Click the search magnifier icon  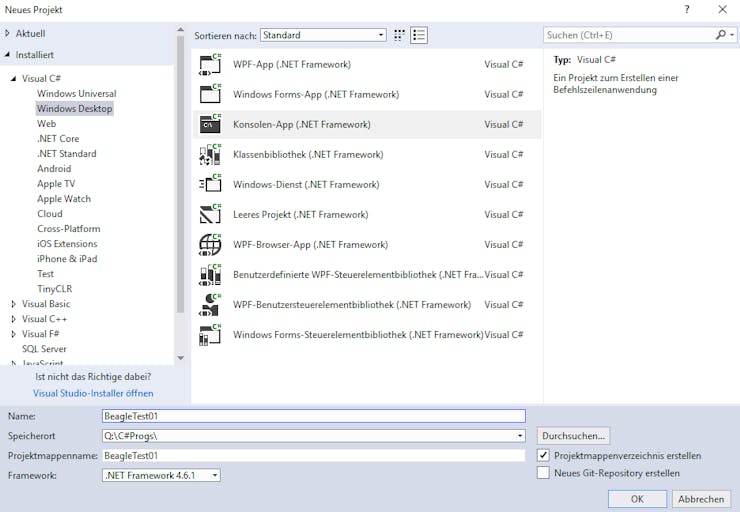(720, 35)
